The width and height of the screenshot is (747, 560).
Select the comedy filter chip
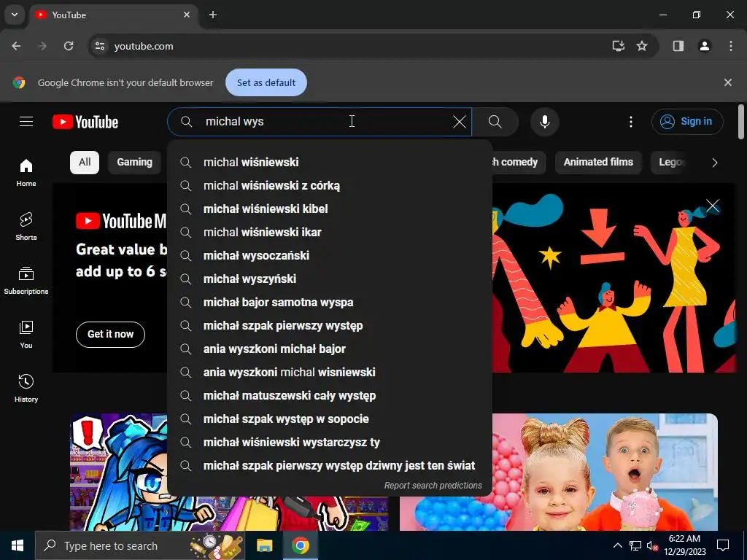click(x=519, y=163)
